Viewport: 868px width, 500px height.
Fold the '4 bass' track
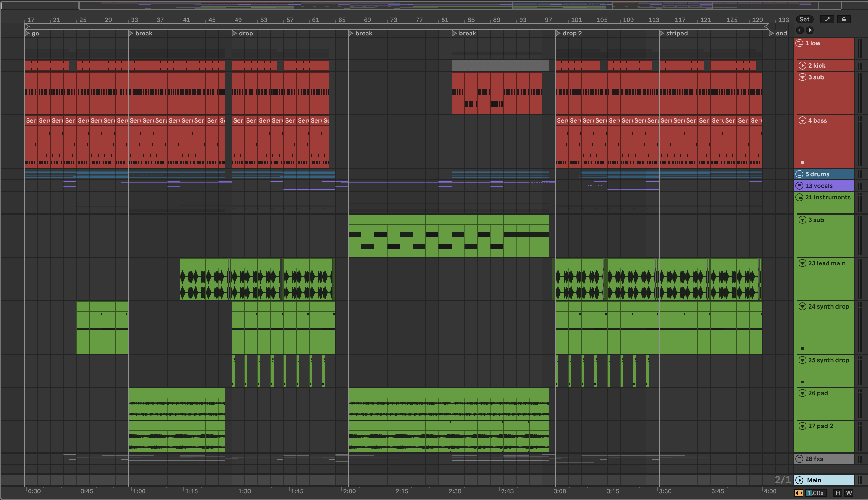pyautogui.click(x=802, y=120)
